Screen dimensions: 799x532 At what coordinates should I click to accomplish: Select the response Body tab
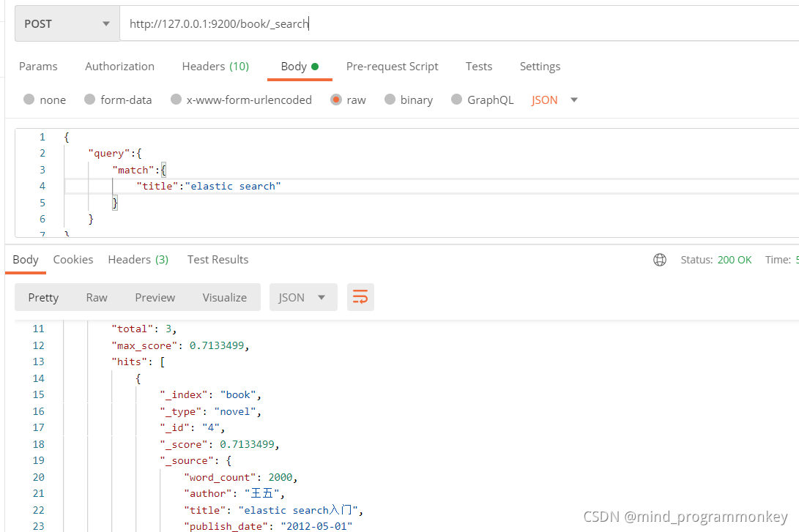(x=26, y=260)
